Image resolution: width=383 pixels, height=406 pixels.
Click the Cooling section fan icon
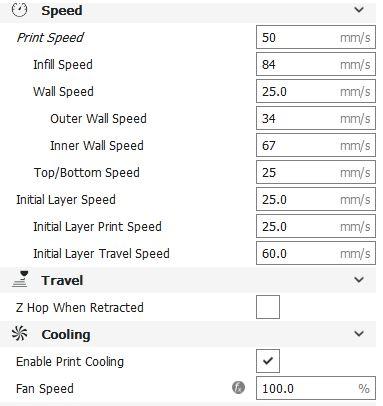point(20,334)
